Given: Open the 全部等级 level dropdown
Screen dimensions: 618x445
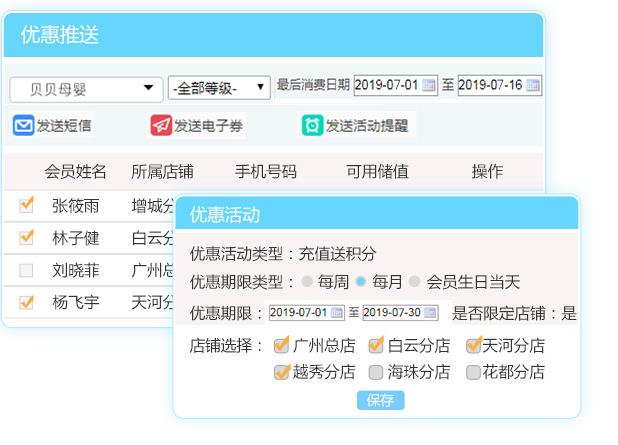Looking at the screenshot, I should click(219, 88).
